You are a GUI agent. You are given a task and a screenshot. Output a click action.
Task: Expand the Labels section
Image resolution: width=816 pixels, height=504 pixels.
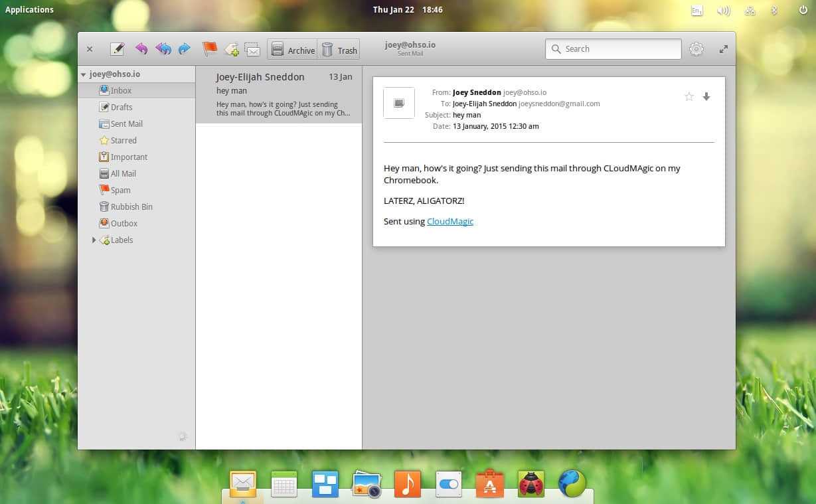tap(94, 240)
